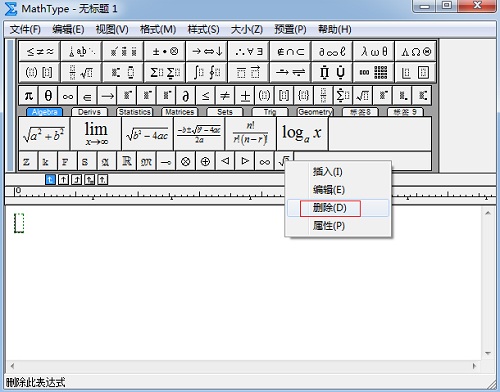Insert the circled plus ⊕ symbol
500x392 pixels.
[x=205, y=161]
